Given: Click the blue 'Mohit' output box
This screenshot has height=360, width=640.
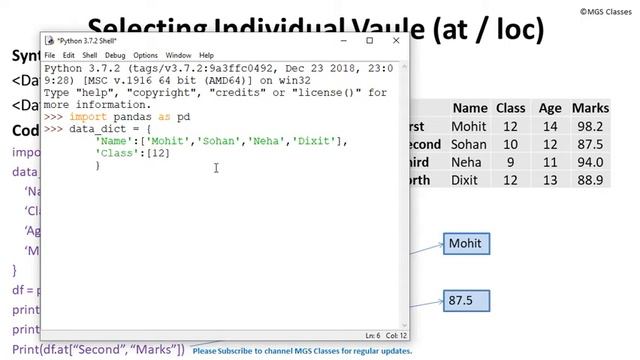Looking at the screenshot, I should click(x=466, y=244).
